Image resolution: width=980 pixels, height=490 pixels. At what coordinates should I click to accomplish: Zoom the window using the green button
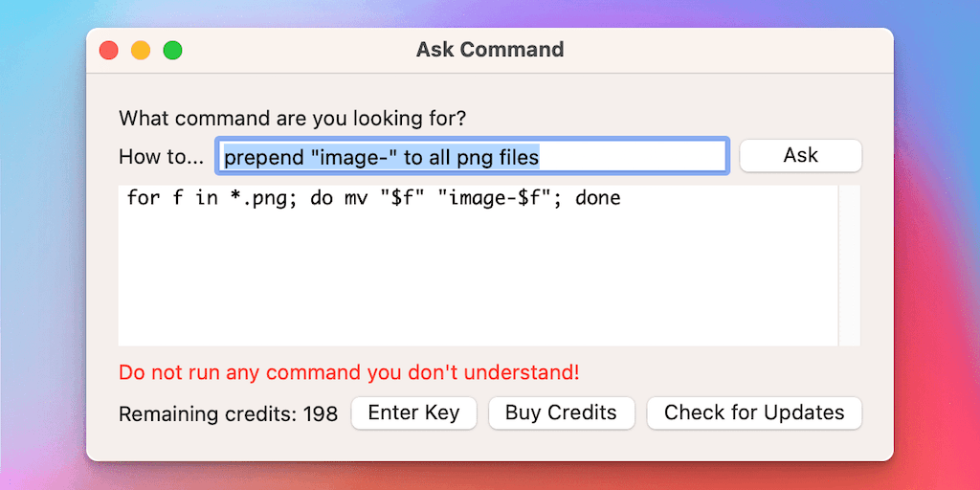[172, 51]
